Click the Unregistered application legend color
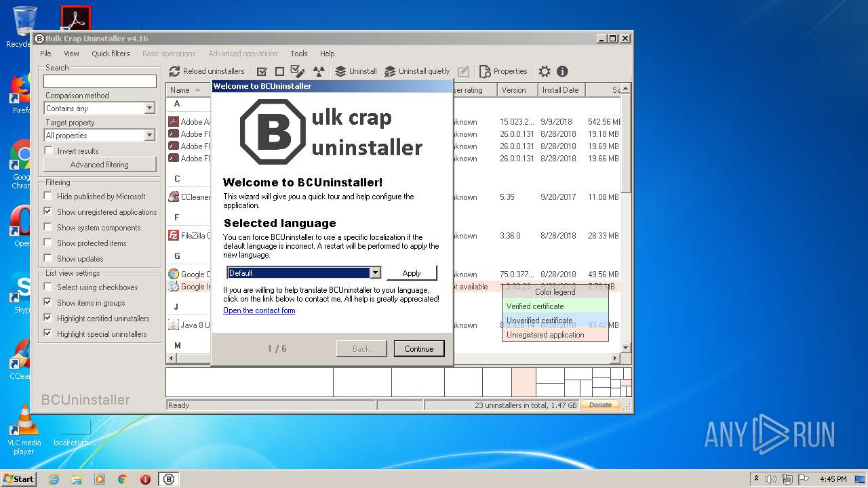This screenshot has width=868, height=488. pyautogui.click(x=555, y=335)
